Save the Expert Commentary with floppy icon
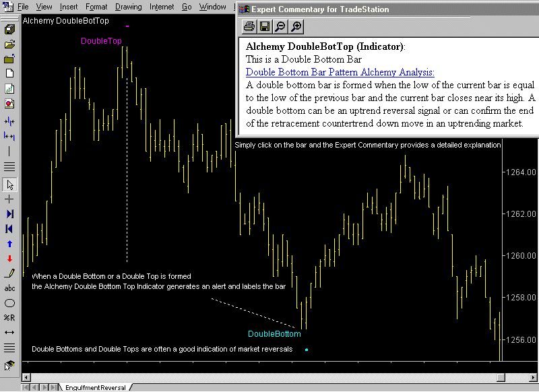This screenshot has width=539, height=392. [x=265, y=26]
